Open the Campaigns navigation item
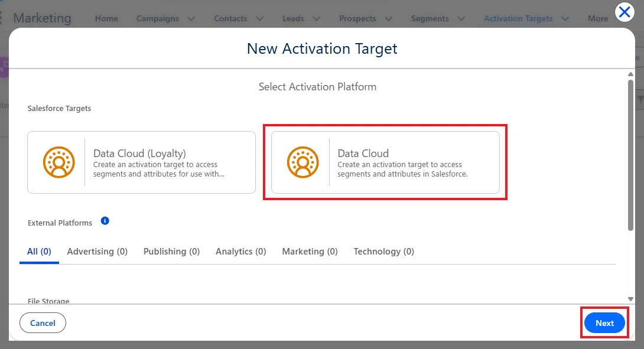This screenshot has width=644, height=349. coord(158,18)
